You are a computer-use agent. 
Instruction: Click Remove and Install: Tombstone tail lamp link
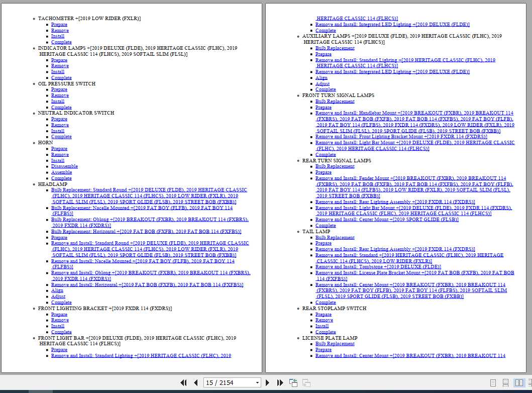378,267
